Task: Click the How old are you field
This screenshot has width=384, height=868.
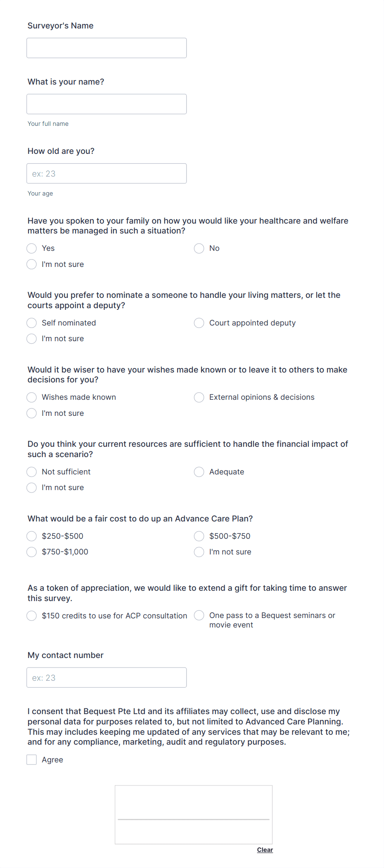Action: click(x=107, y=173)
